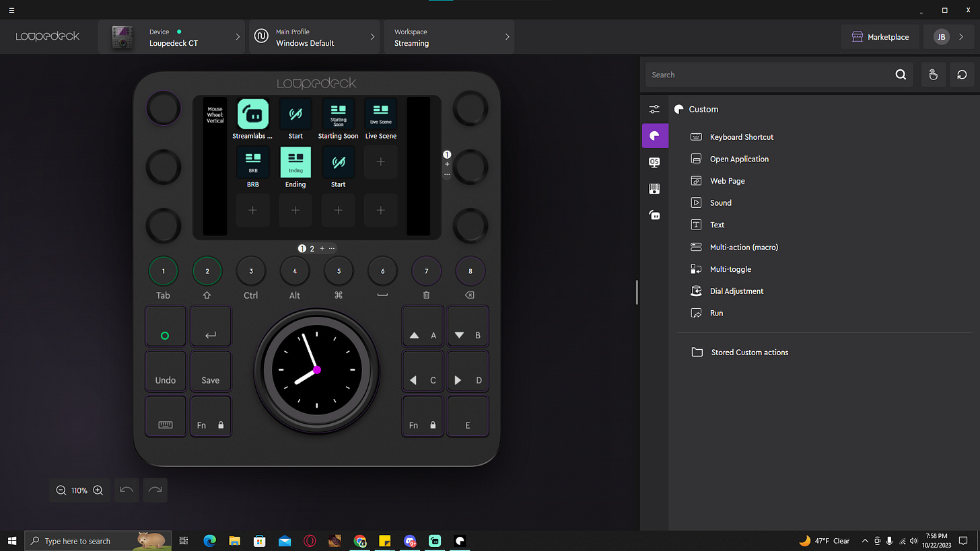
Task: Click the Streamlabs touch button icon
Action: pyautogui.click(x=253, y=114)
